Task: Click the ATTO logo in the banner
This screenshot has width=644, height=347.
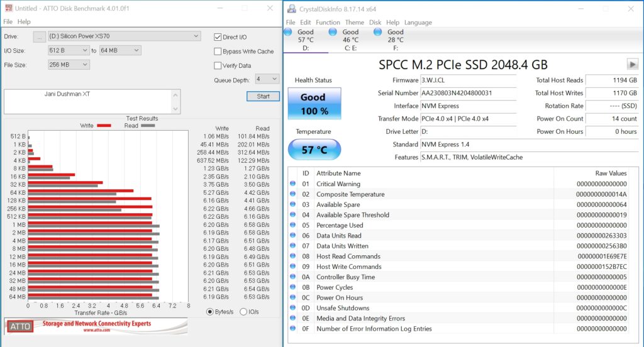Action: [20, 326]
